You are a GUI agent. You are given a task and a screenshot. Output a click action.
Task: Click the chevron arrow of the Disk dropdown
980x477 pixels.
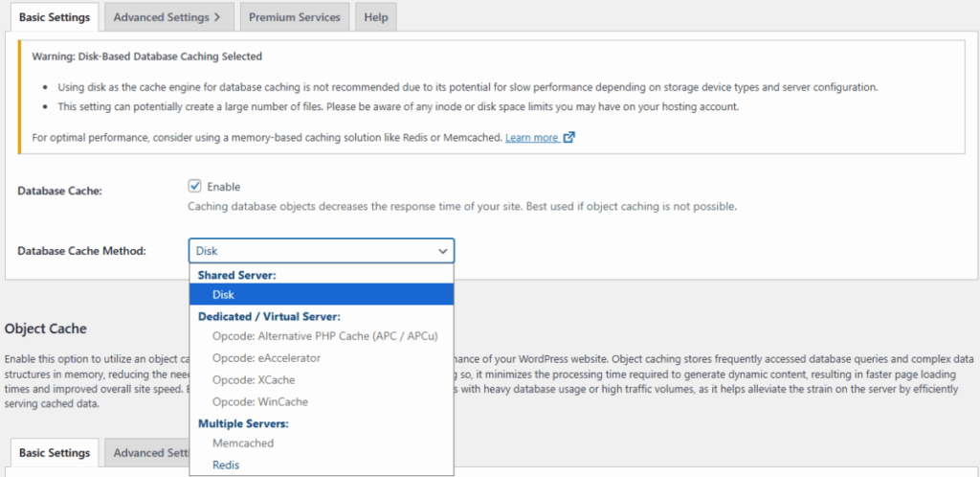pos(442,251)
